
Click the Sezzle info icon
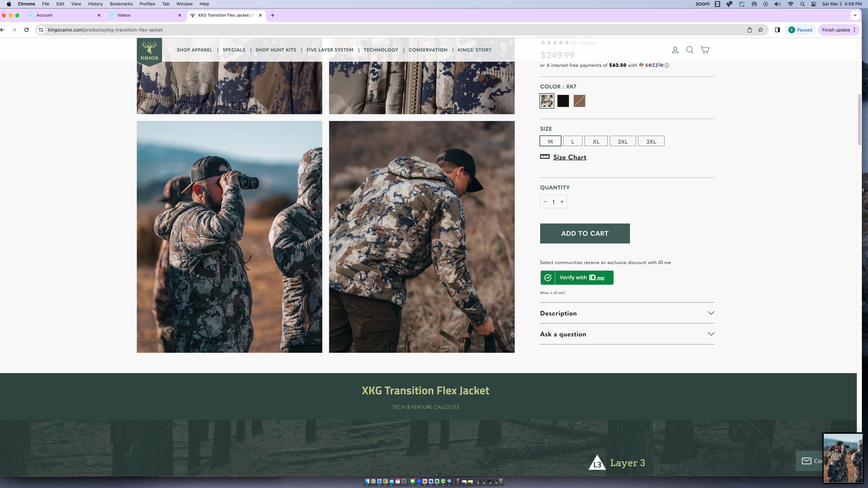[x=666, y=65]
